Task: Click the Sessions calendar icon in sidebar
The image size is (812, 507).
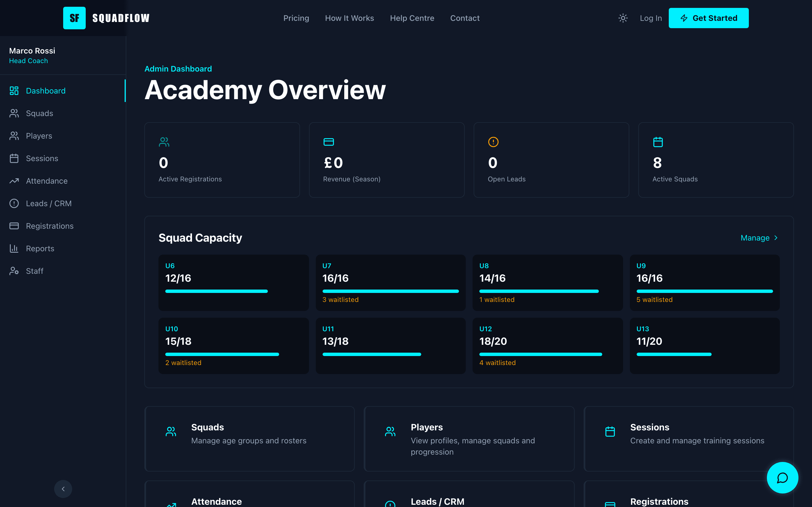Action: [x=14, y=158]
